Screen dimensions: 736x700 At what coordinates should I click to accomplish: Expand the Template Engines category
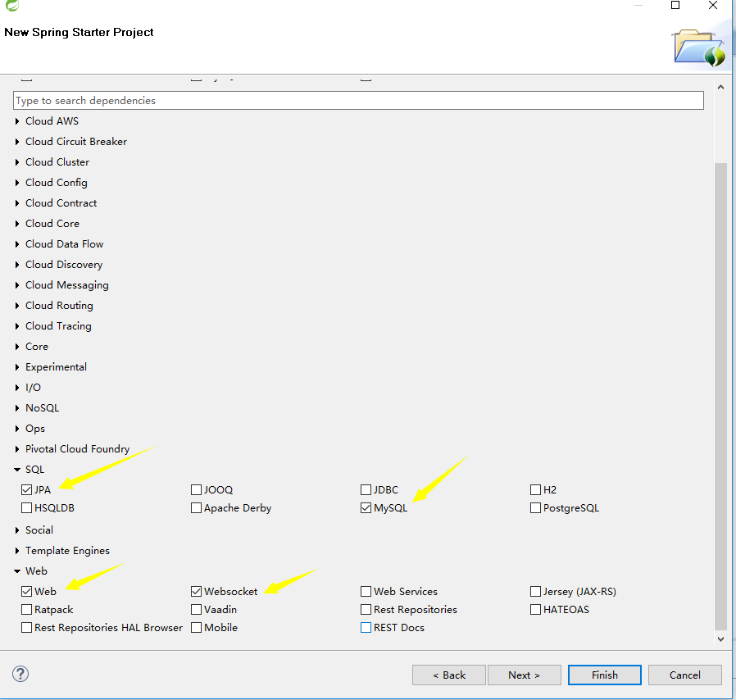[17, 551]
